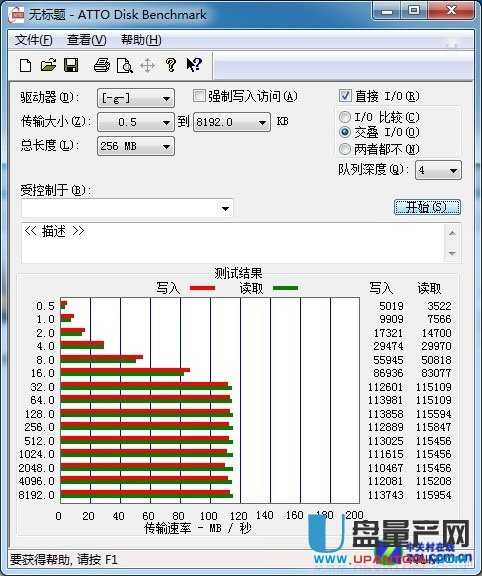Click write value 86936 for 16.0 row
482x576 pixels.
(x=388, y=373)
